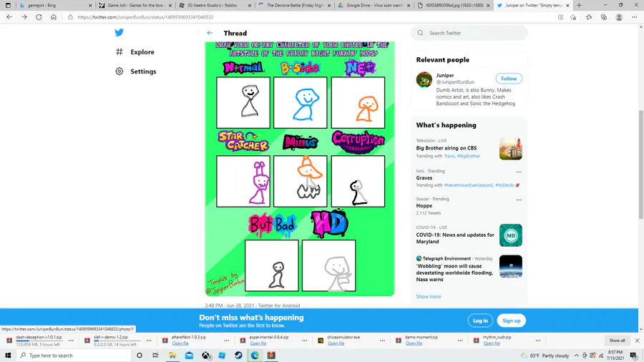Switch to the gamejolt - Bing tab

(x=54, y=5)
